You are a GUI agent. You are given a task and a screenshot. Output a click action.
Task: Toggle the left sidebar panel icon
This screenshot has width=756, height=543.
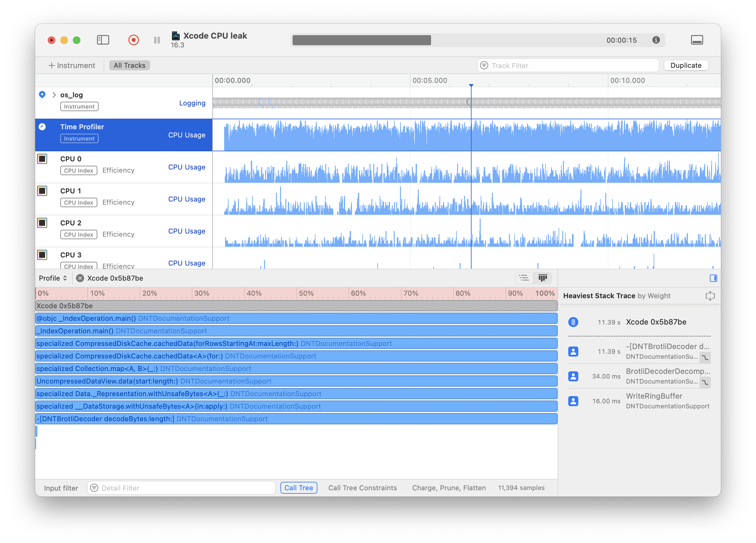point(103,40)
